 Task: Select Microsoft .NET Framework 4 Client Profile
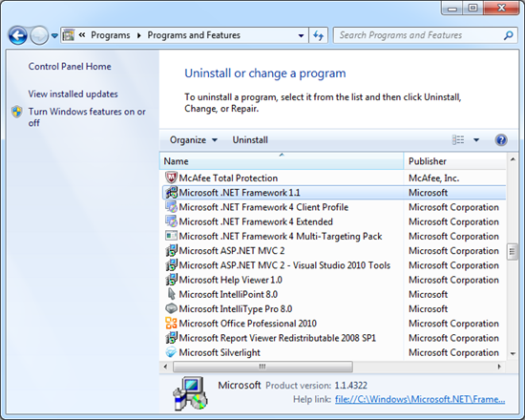pos(263,207)
